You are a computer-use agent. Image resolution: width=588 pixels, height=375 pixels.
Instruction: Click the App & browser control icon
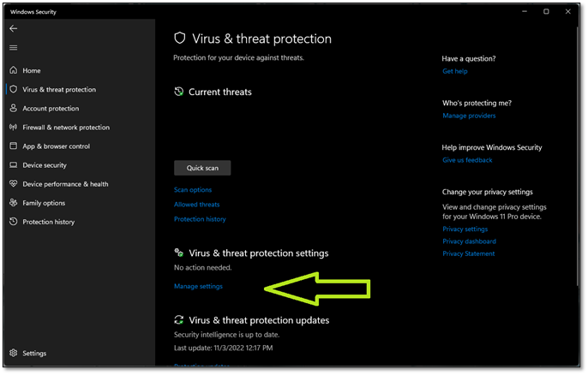(x=14, y=146)
